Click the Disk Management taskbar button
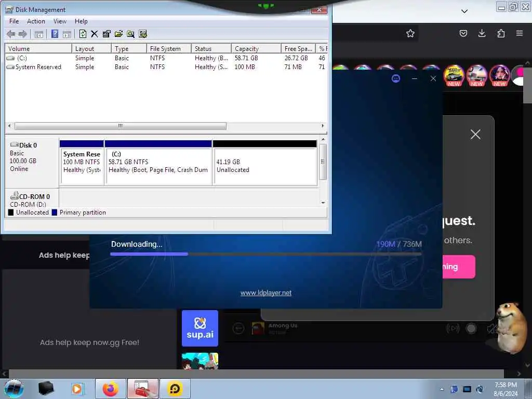Viewport: 532px width, 399px height. (143, 389)
